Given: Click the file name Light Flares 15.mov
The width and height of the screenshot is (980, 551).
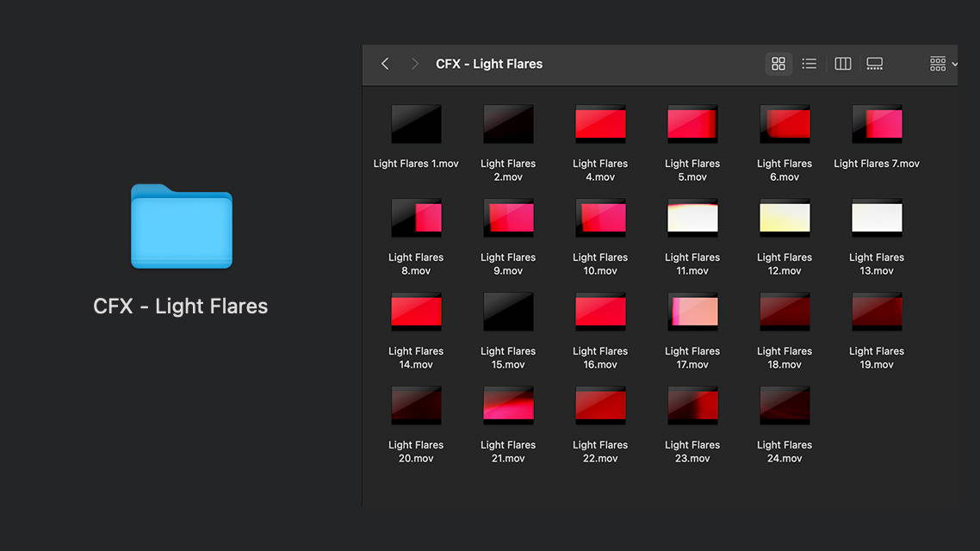Looking at the screenshot, I should click(508, 357).
